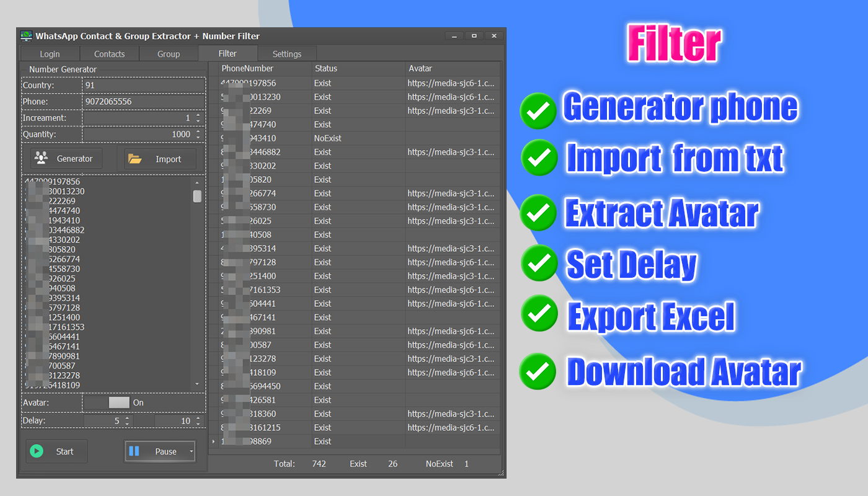
Task: Maximize the WhatsApp Extractor window
Action: click(x=474, y=36)
